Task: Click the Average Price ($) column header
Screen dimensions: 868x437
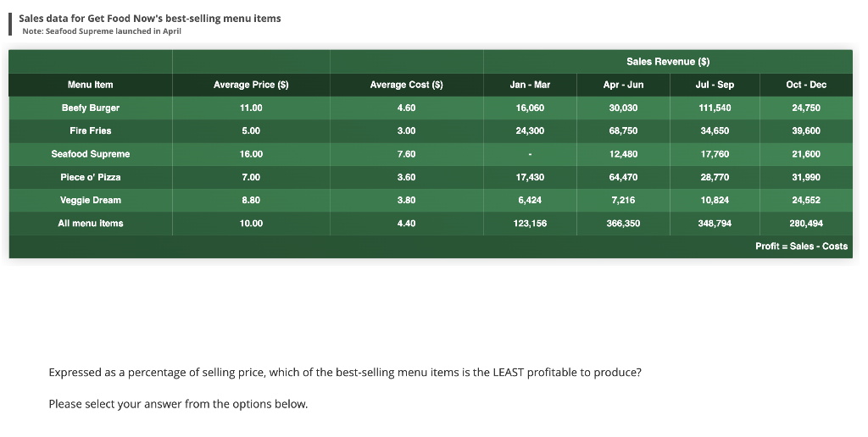Action: pos(251,85)
